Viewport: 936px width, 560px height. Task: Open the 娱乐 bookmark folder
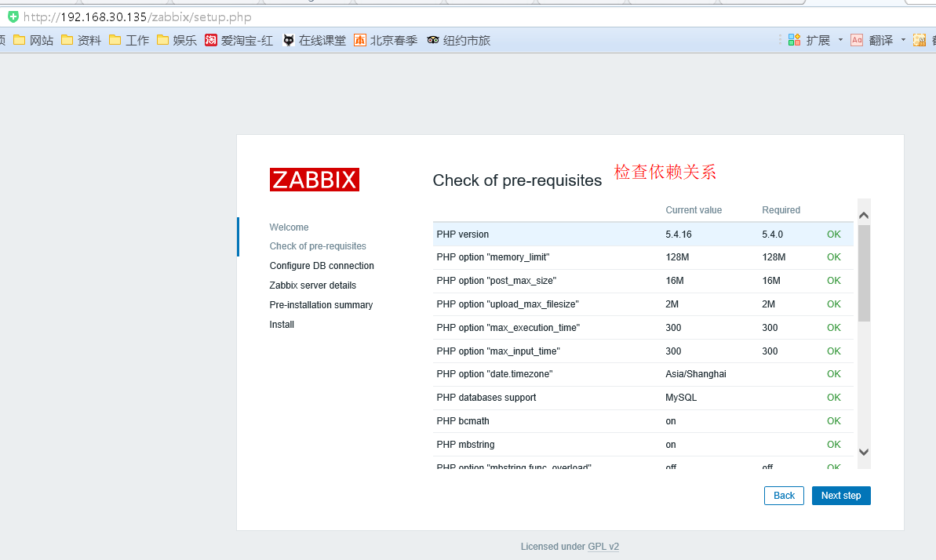click(x=177, y=40)
